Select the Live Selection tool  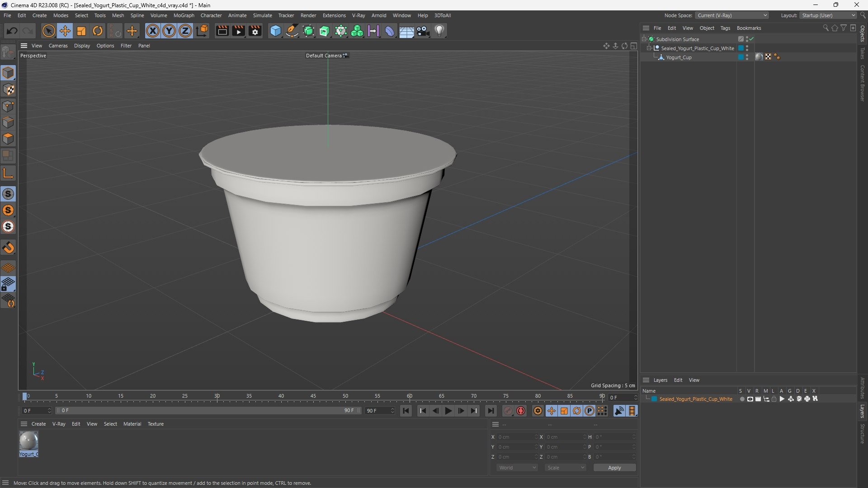[x=48, y=31]
